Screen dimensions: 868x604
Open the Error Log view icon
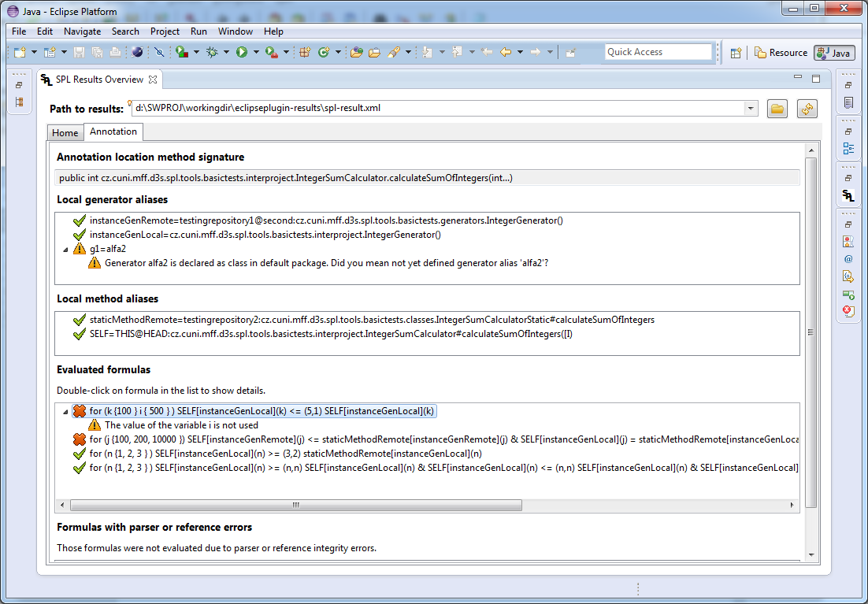point(848,310)
